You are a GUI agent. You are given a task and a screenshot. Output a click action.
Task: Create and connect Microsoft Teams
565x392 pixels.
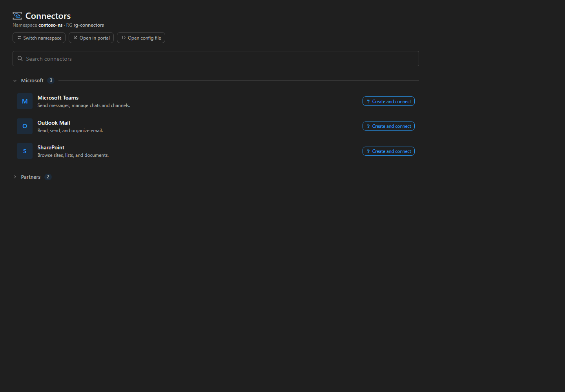[x=388, y=101]
